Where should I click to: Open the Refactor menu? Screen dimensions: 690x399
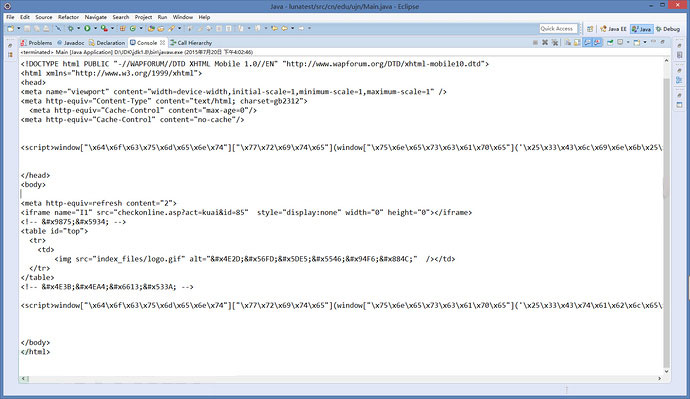pyautogui.click(x=68, y=17)
